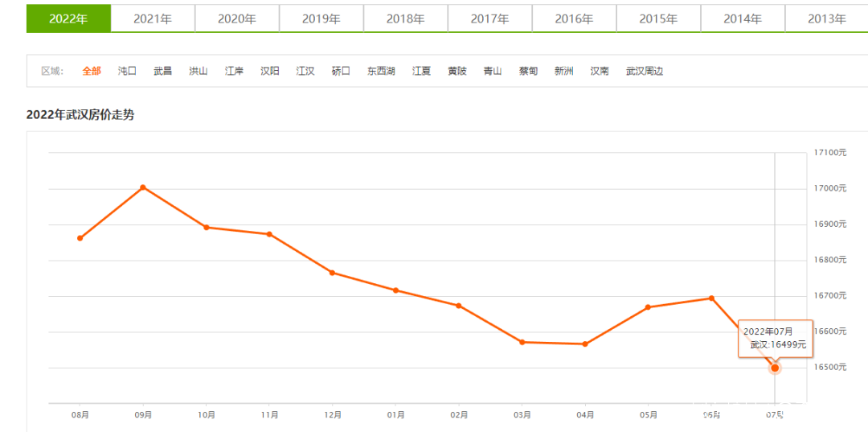Filter by 江岸 district
Image resolution: width=868 pixels, height=432 pixels.
coord(234,71)
